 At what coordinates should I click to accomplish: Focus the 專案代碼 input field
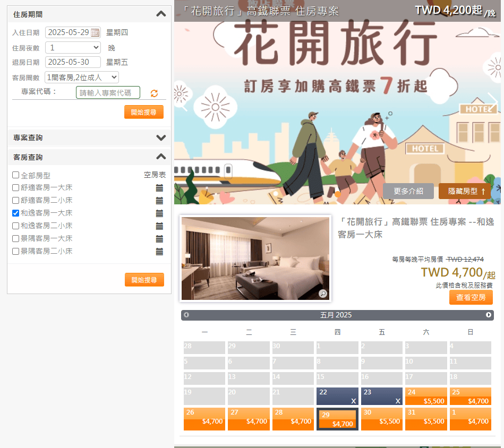coord(108,92)
